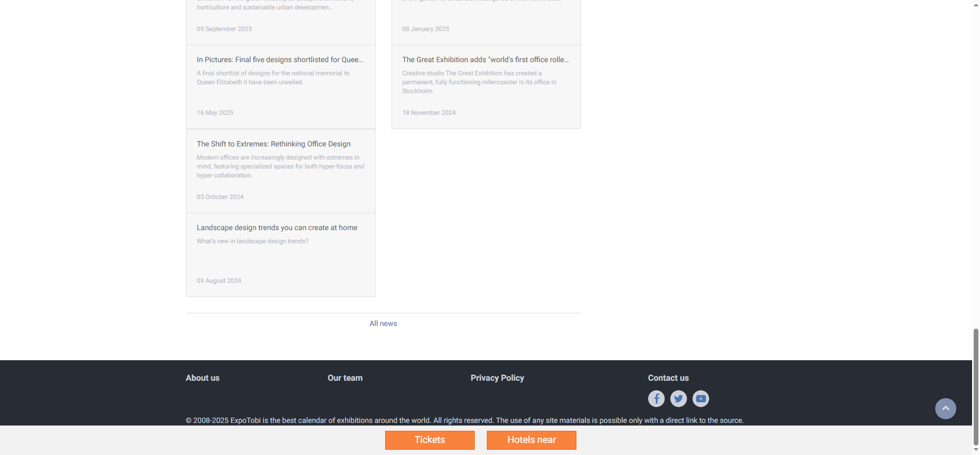Image resolution: width=980 pixels, height=455 pixels.
Task: Click the 09 September 2025 news card
Action: tap(280, 21)
